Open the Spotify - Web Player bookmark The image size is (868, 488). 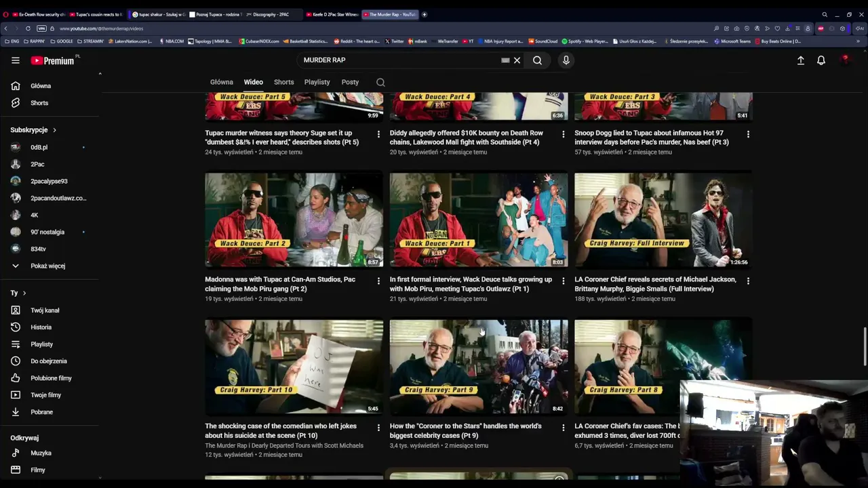tap(585, 41)
